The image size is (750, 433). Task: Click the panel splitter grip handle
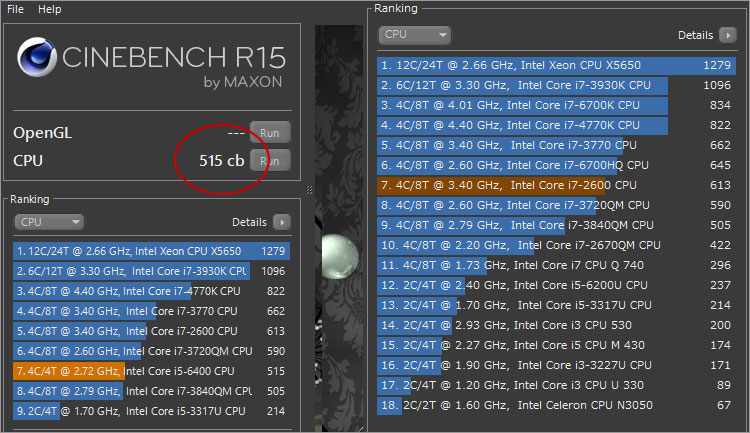309,190
